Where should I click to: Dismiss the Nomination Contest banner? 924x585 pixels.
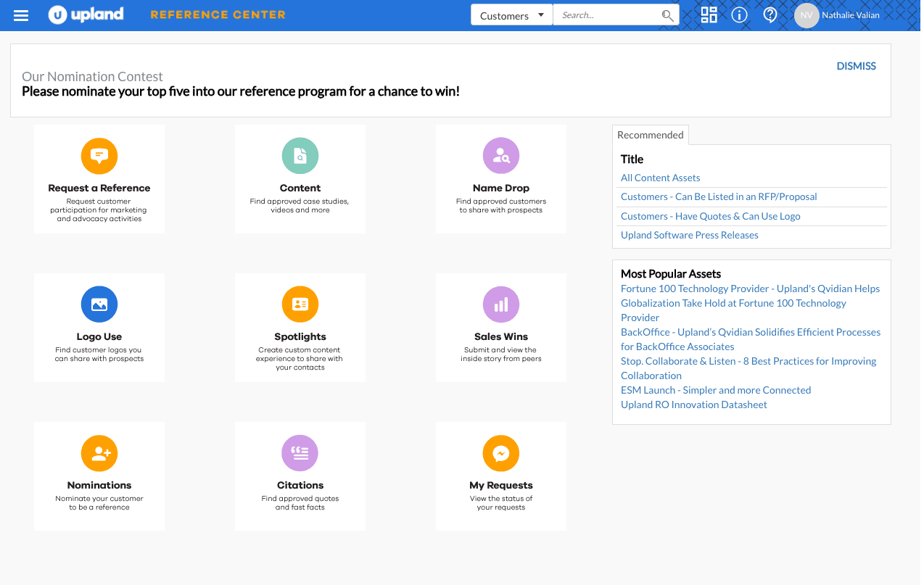click(x=856, y=66)
